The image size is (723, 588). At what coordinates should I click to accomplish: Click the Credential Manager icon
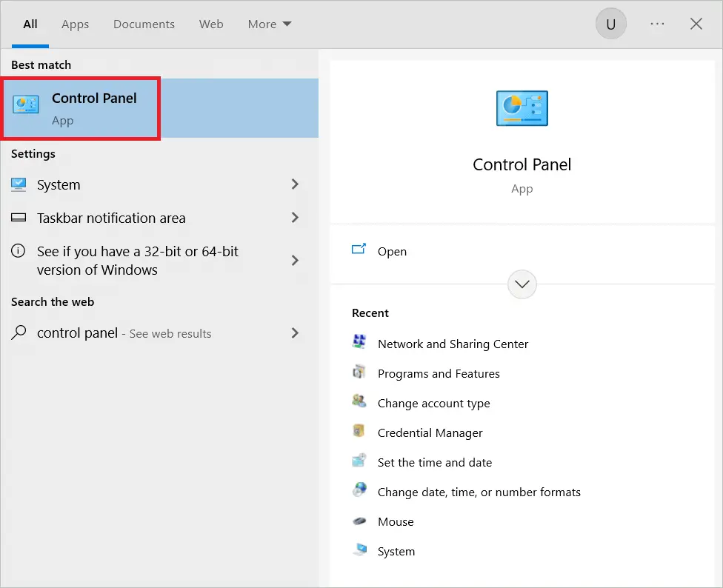[x=359, y=431]
